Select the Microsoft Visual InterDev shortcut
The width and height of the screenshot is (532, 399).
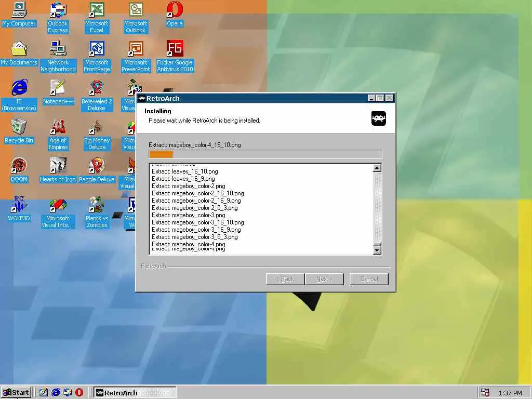click(58, 212)
